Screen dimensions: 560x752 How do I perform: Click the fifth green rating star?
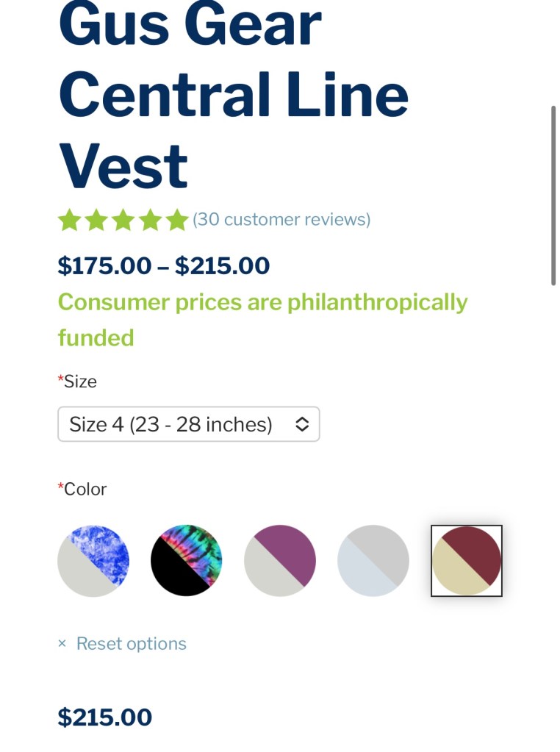(176, 220)
